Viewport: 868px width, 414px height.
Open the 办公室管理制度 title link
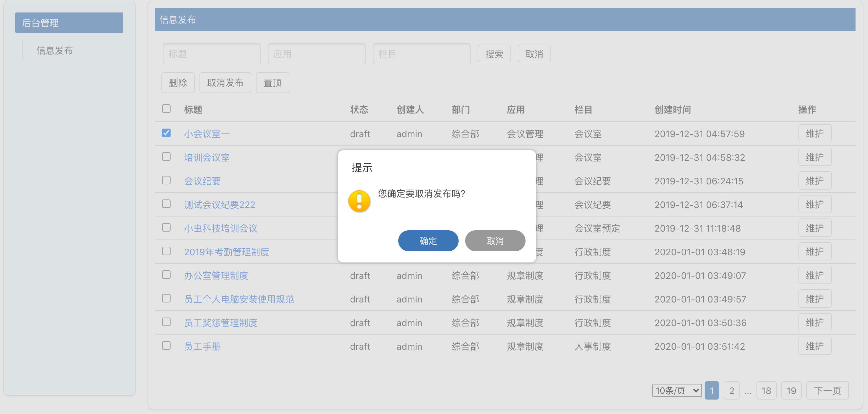216,275
